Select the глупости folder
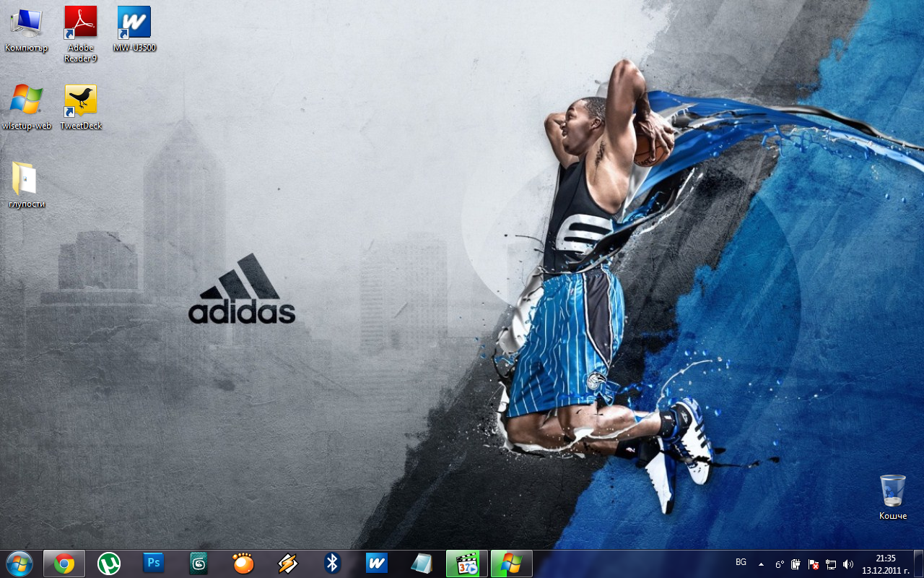The height and width of the screenshot is (578, 924). (26, 185)
